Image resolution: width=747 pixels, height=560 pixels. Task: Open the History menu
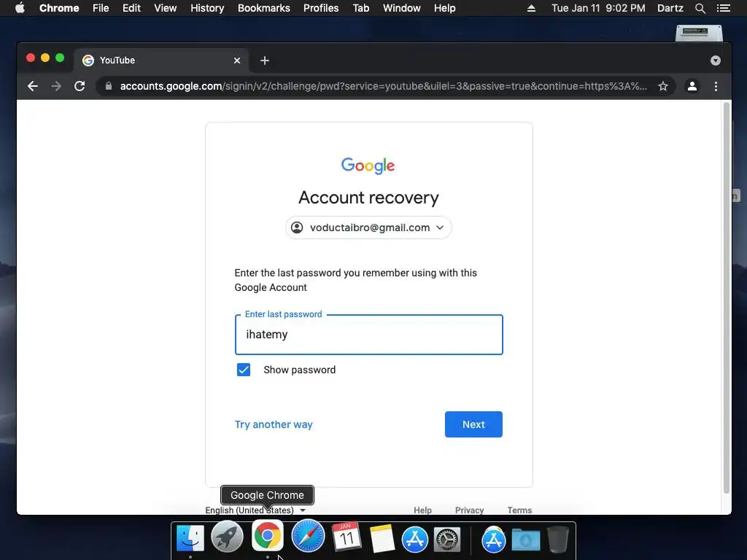pyautogui.click(x=207, y=8)
